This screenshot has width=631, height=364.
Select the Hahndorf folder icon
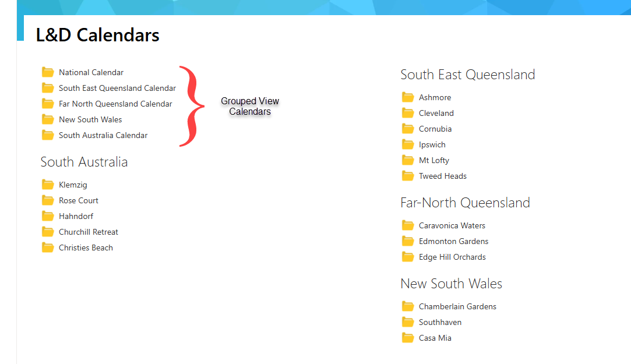coord(48,216)
